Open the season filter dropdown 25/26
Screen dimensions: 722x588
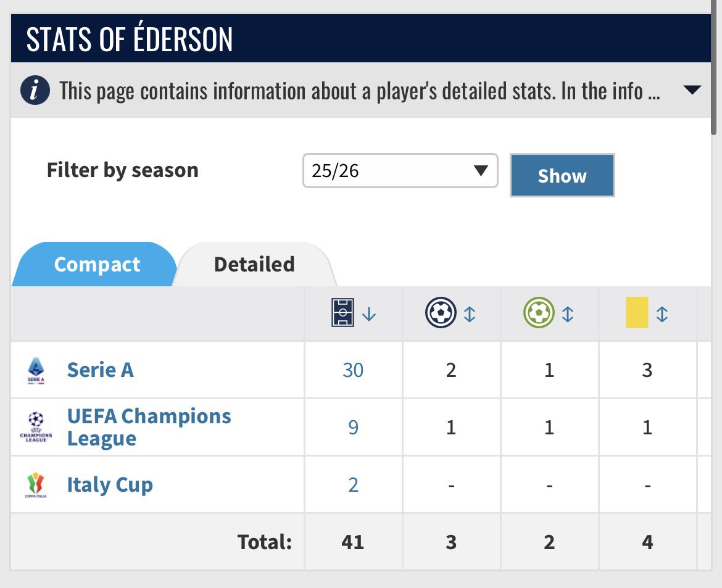coord(400,171)
